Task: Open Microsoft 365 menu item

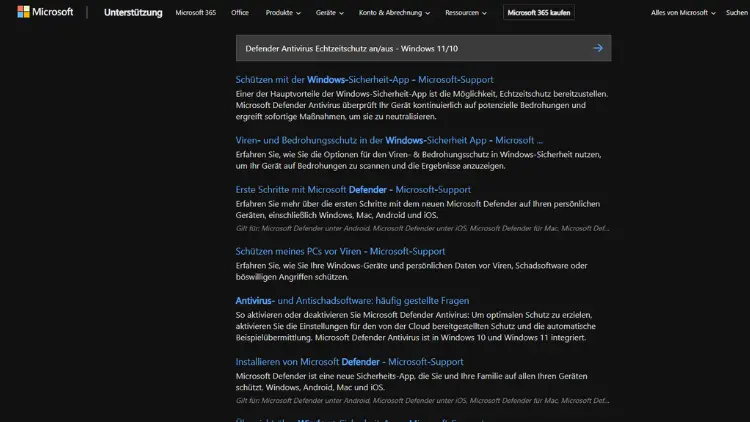Action: pos(196,12)
